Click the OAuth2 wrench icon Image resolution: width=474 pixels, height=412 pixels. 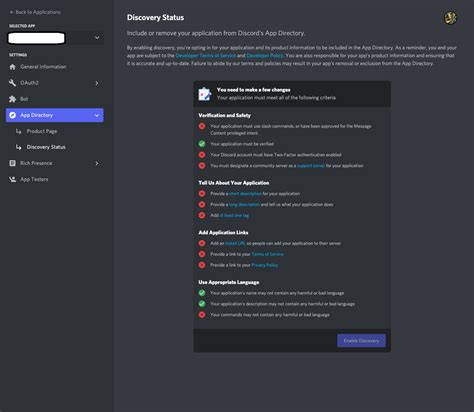coord(13,83)
